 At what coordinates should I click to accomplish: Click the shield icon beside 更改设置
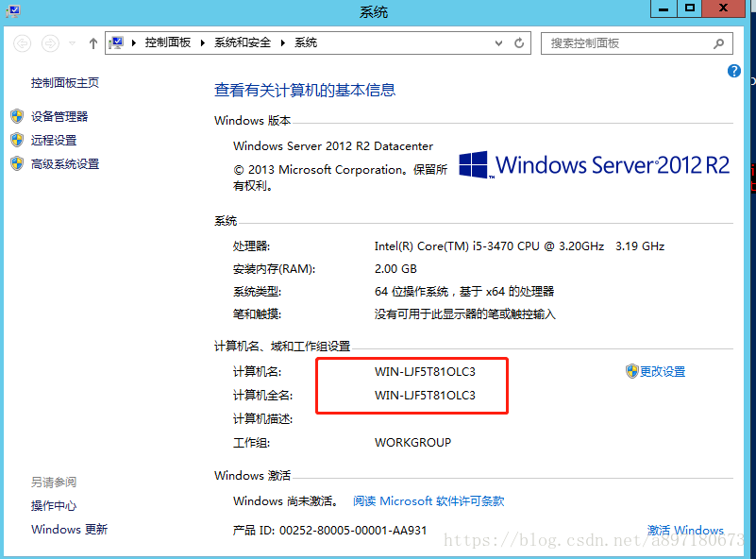[x=631, y=371]
